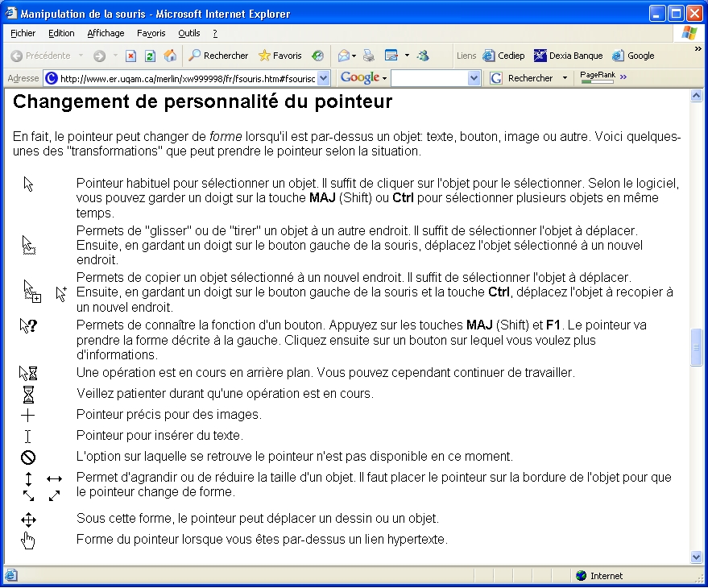Go to the home page icon
The image size is (708, 588).
click(170, 56)
